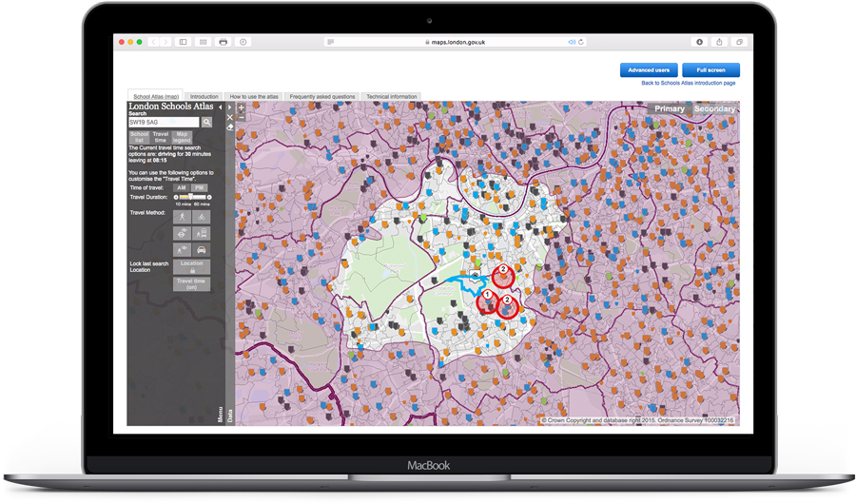Open the Introduction tab
This screenshot has height=504, width=856.
coord(204,96)
